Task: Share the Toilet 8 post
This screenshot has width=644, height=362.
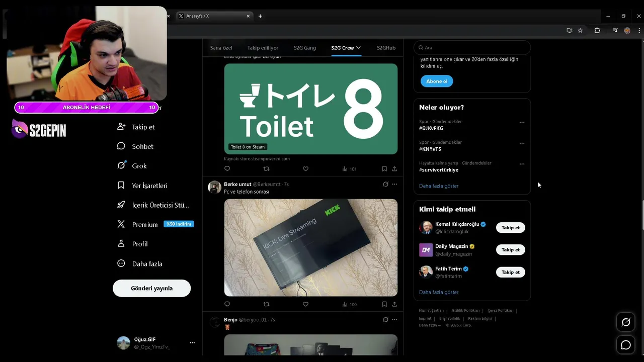Action: coord(394,169)
